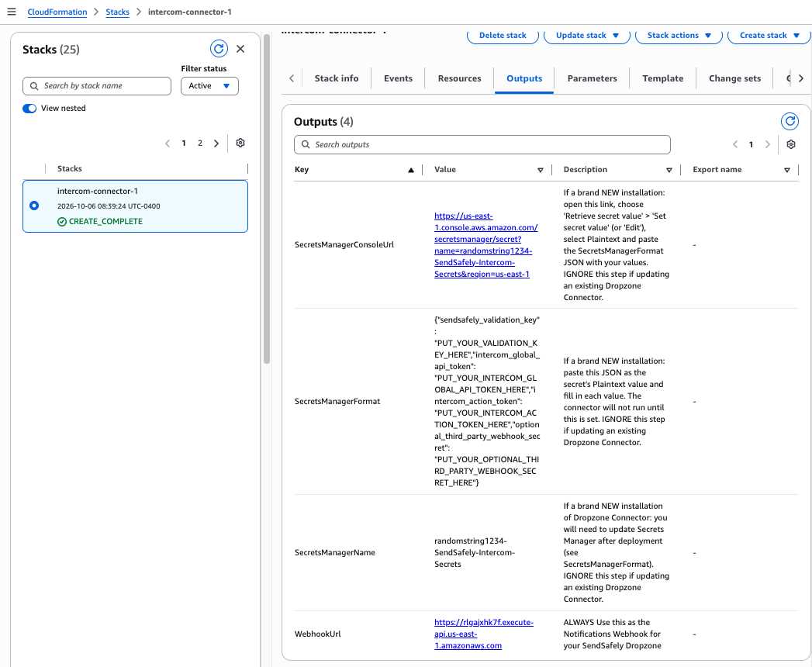
Task: Toggle the View nested switch
Action: click(x=29, y=109)
